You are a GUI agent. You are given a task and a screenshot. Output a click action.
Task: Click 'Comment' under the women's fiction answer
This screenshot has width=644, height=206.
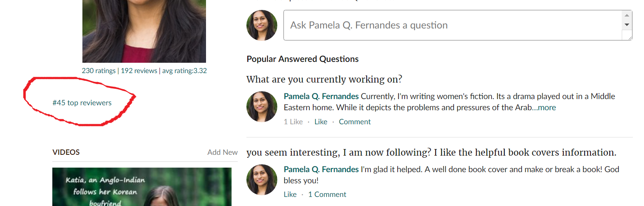[355, 122]
